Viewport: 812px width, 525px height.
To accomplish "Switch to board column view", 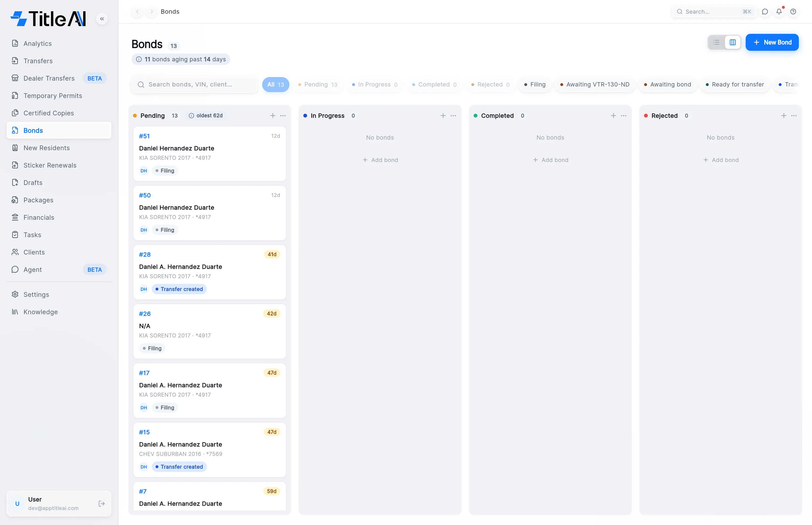I will pyautogui.click(x=733, y=42).
